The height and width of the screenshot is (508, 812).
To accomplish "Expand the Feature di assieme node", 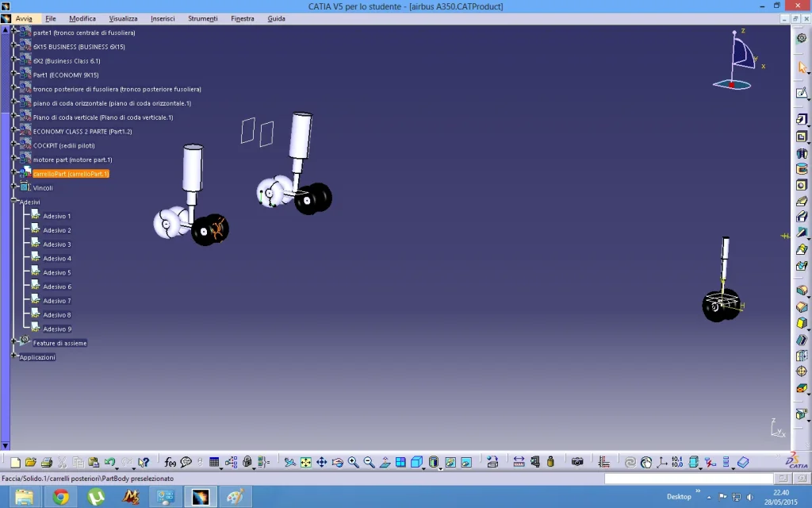I will pos(14,341).
